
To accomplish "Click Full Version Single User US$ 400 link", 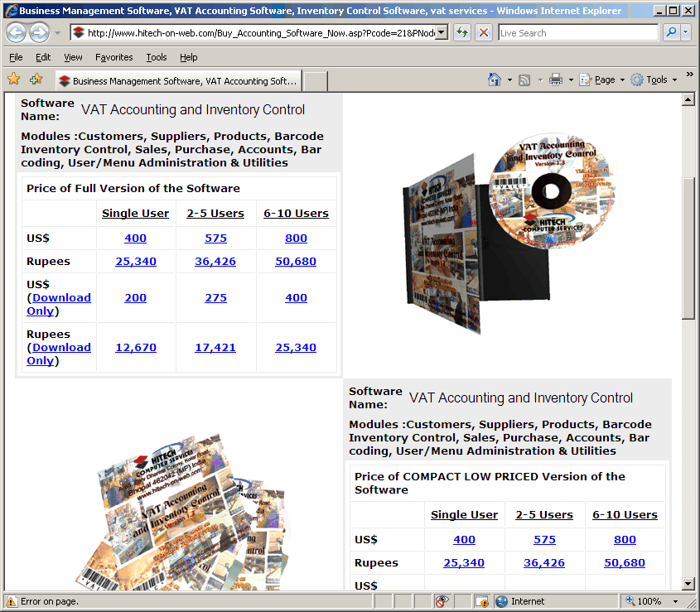I will pos(135,238).
